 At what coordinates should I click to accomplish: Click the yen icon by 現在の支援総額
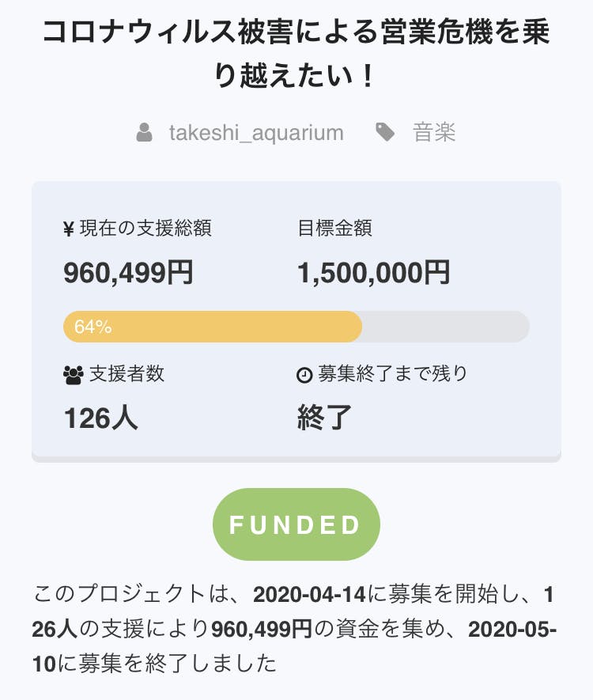coord(69,230)
